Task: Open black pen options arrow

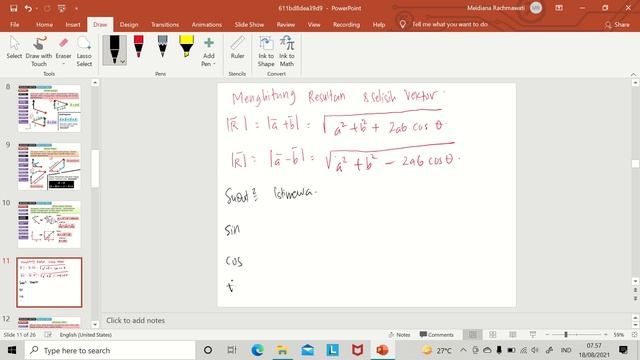Action: pyautogui.click(x=122, y=62)
